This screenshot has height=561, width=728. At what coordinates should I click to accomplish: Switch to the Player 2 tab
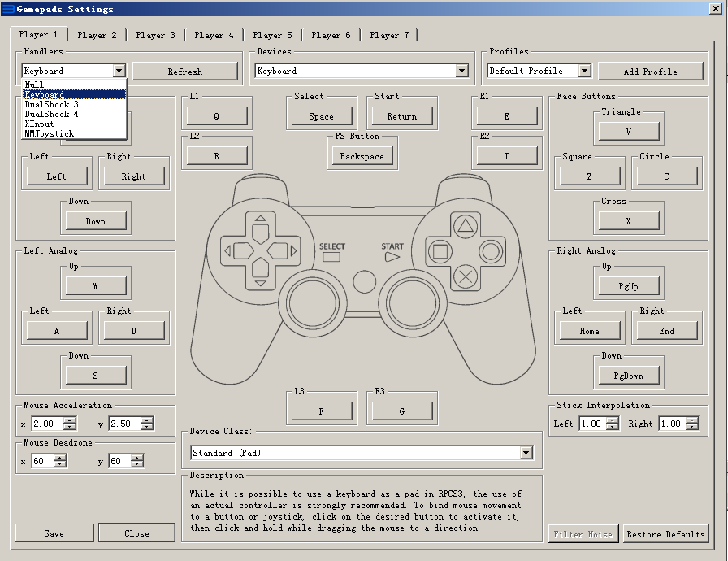click(x=97, y=35)
